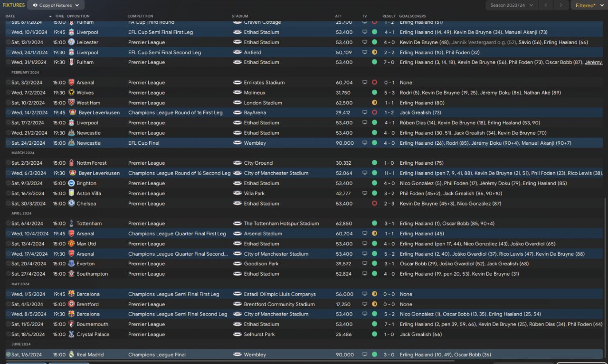Screen dimensions: 608x364
Task: Sort fixtures by the Date column header
Action: pos(10,16)
